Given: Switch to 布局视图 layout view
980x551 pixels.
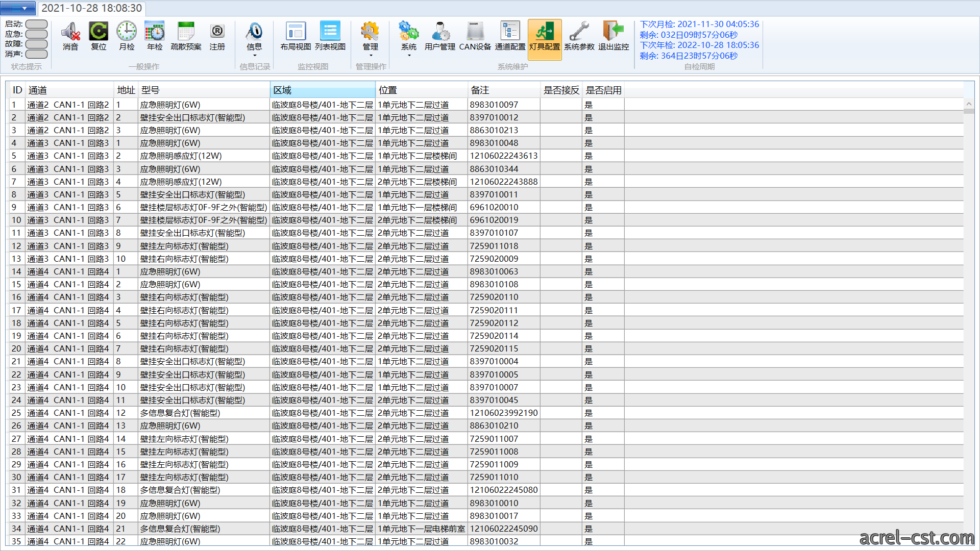Looking at the screenshot, I should click(296, 36).
